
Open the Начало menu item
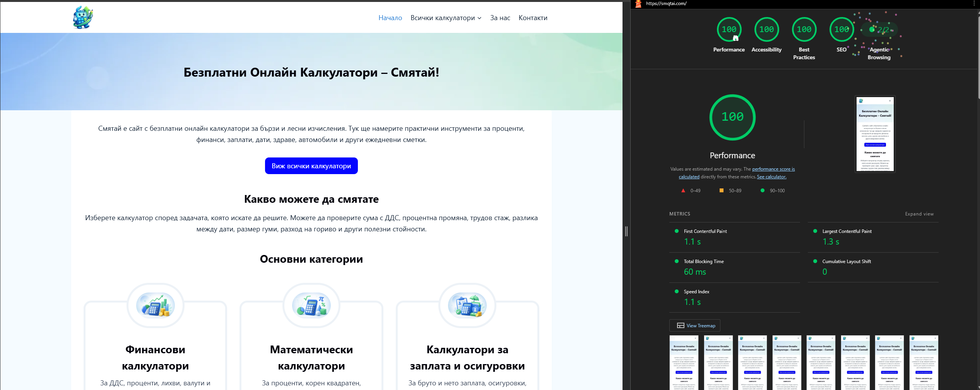pyautogui.click(x=390, y=18)
